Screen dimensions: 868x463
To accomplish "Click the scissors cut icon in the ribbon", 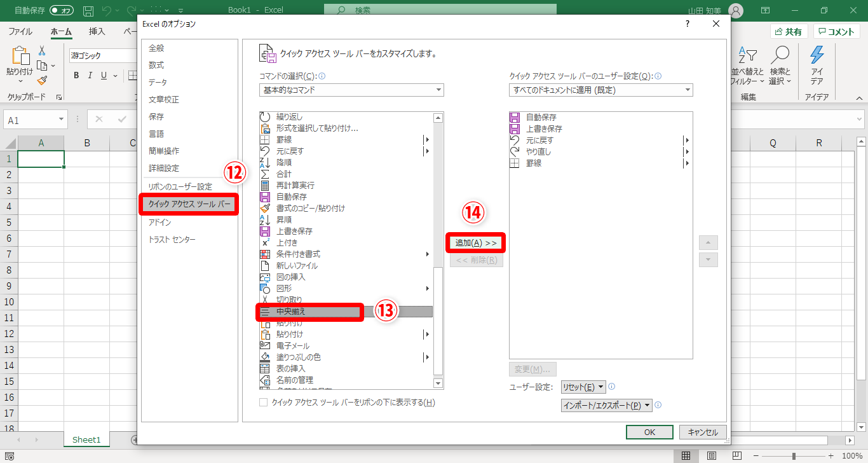I will 42,50.
